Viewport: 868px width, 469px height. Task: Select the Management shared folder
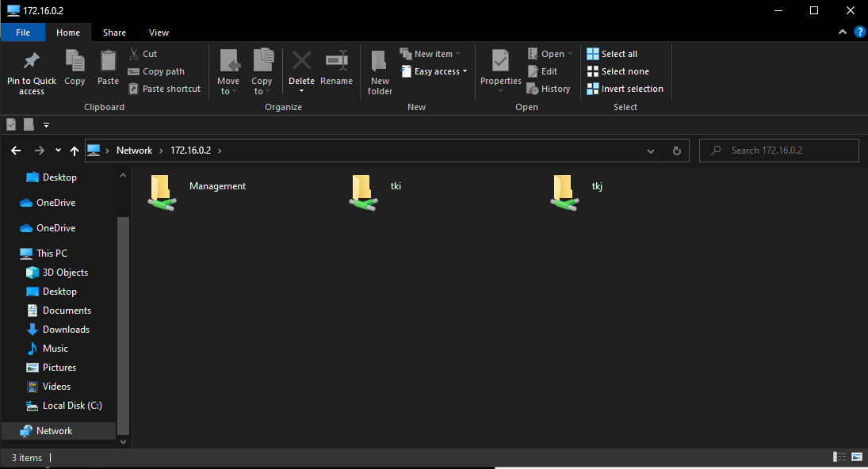(x=197, y=192)
